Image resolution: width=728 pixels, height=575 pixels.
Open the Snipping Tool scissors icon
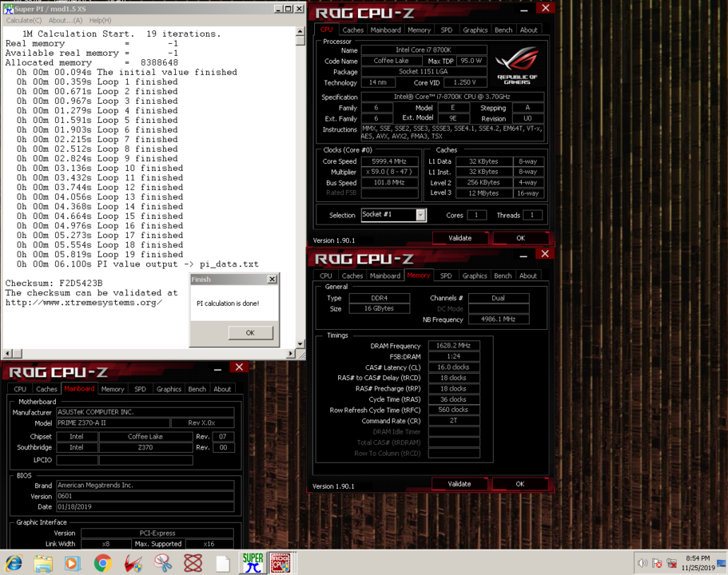click(x=163, y=563)
